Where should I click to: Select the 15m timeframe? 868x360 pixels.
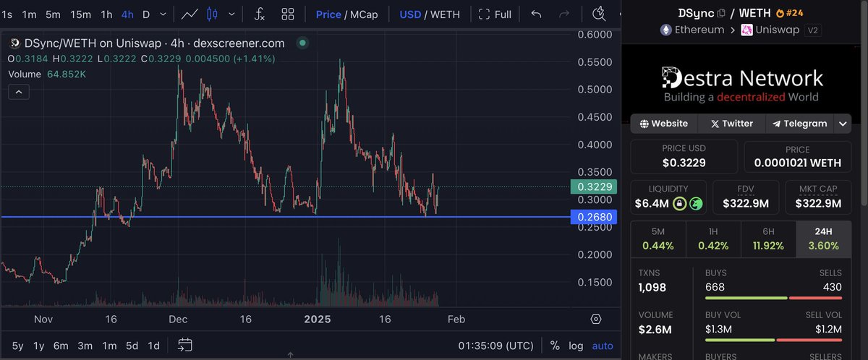point(80,14)
